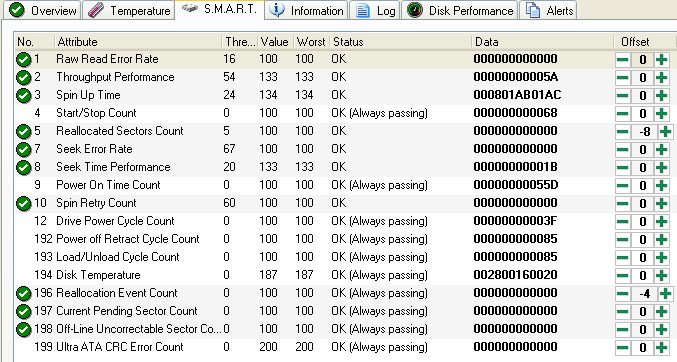The width and height of the screenshot is (677, 362).
Task: Click data value 002800160020
Action: [x=516, y=275]
